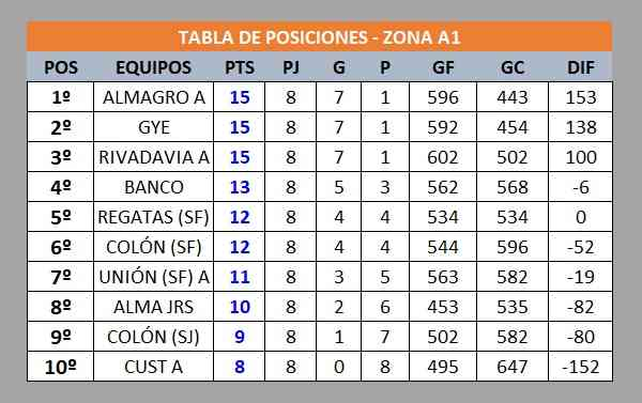Select the GYE team cell
This screenshot has height=403, width=642.
tap(153, 128)
